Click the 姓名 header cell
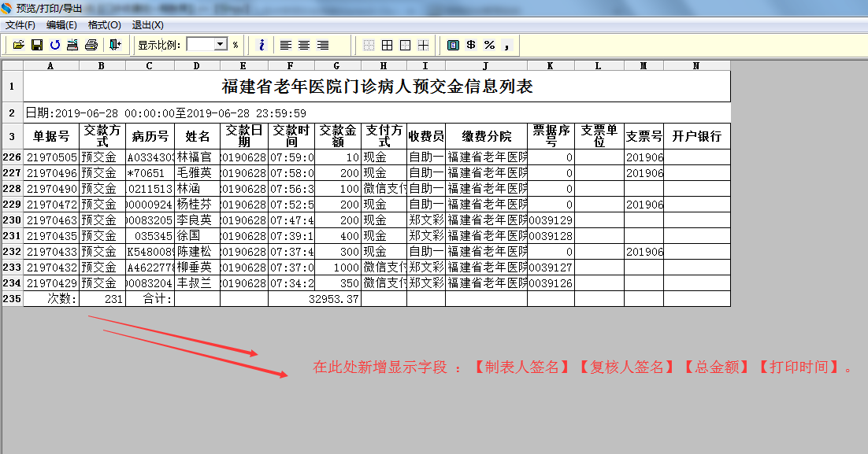Viewport: 868px width, 454px height. pos(197,136)
